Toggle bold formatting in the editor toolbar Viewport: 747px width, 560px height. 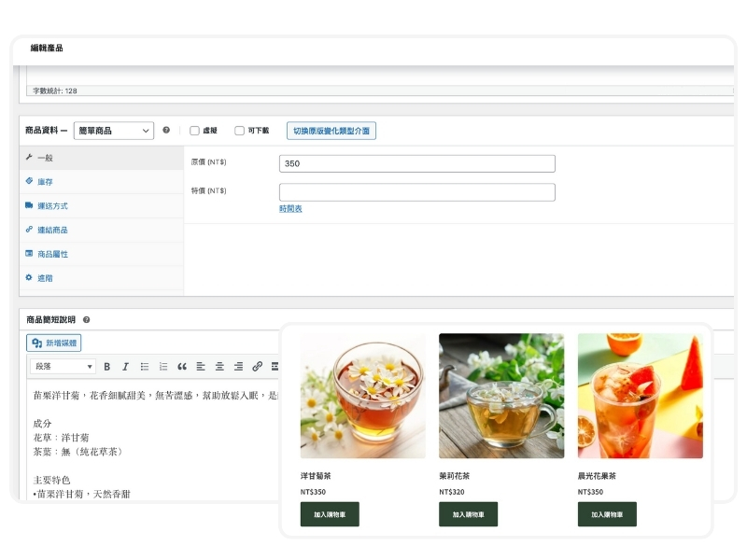pyautogui.click(x=106, y=367)
